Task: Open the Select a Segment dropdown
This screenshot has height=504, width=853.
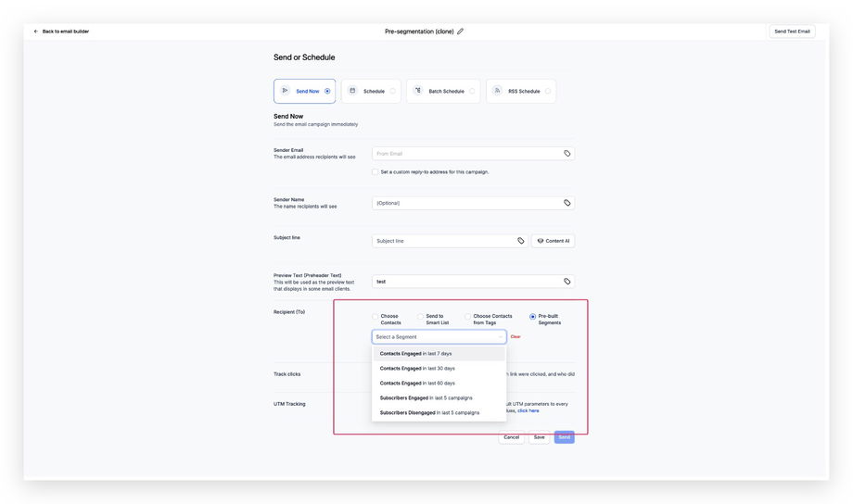Action: click(x=439, y=337)
